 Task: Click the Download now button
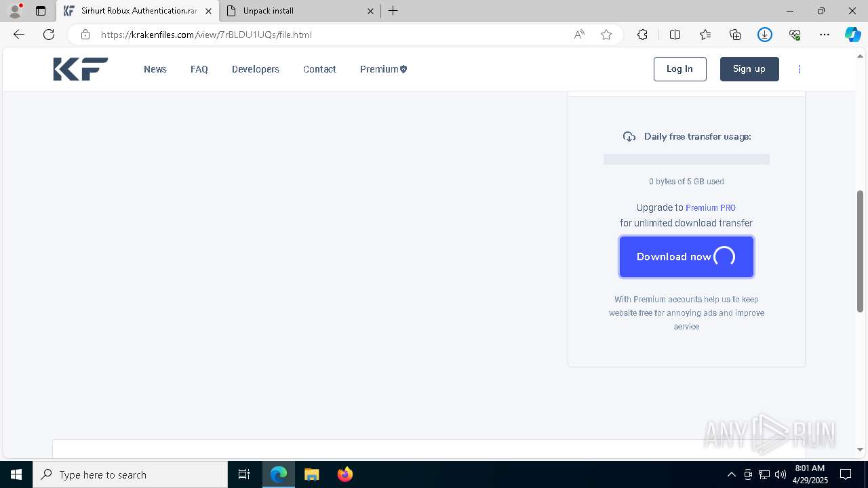point(686,257)
